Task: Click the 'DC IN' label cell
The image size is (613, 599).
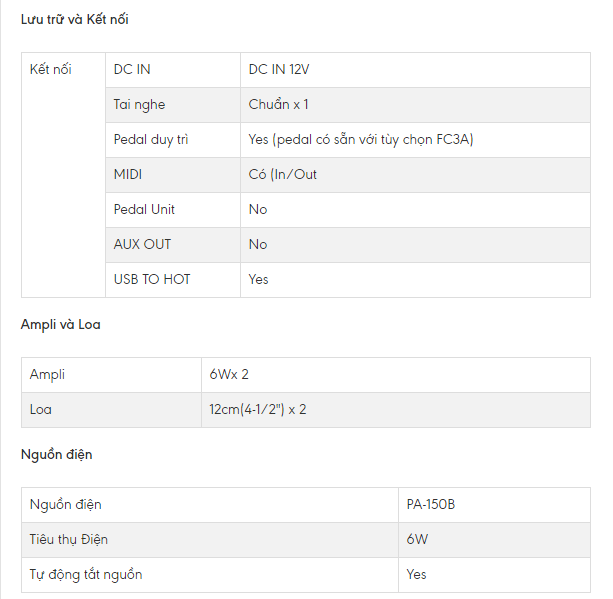Action: point(132,70)
